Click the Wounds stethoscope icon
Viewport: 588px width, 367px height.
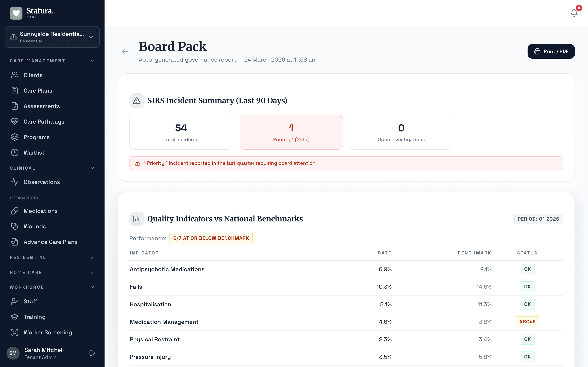click(x=14, y=226)
